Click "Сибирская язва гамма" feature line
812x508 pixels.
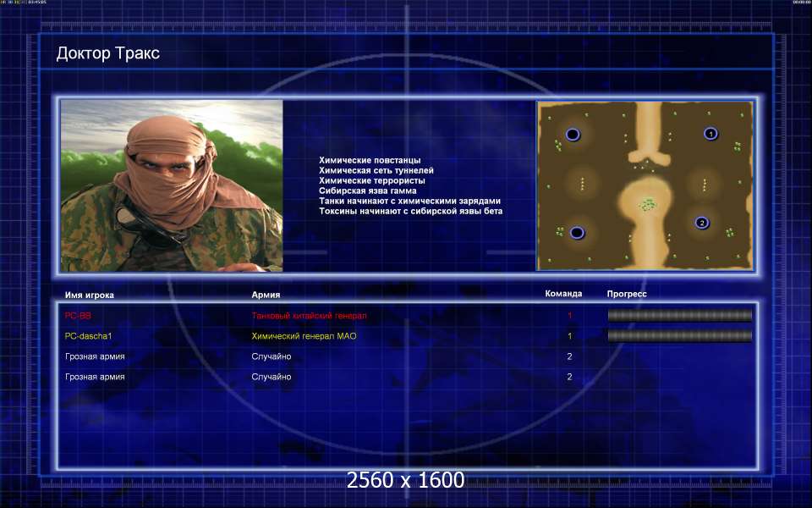point(368,190)
